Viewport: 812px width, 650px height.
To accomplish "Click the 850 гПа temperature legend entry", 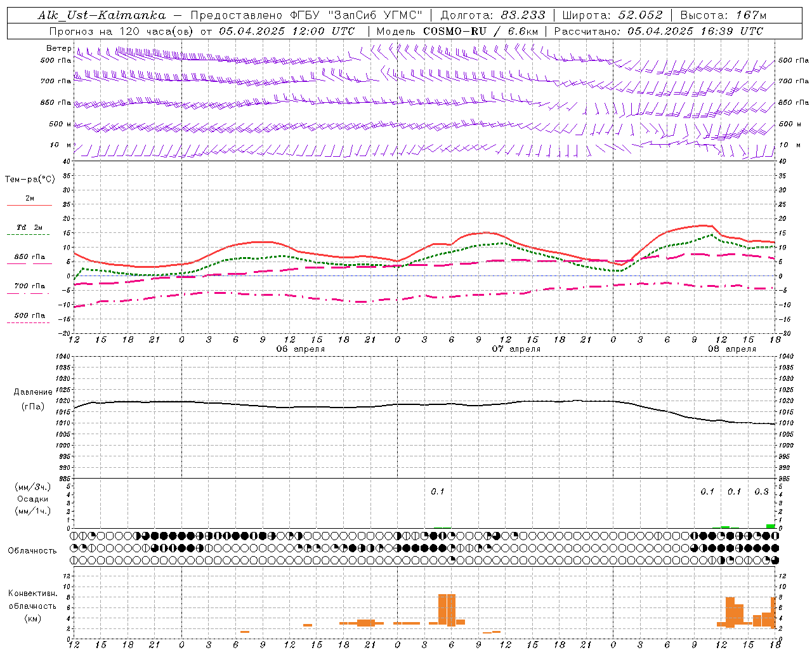I will pyautogui.click(x=30, y=257).
